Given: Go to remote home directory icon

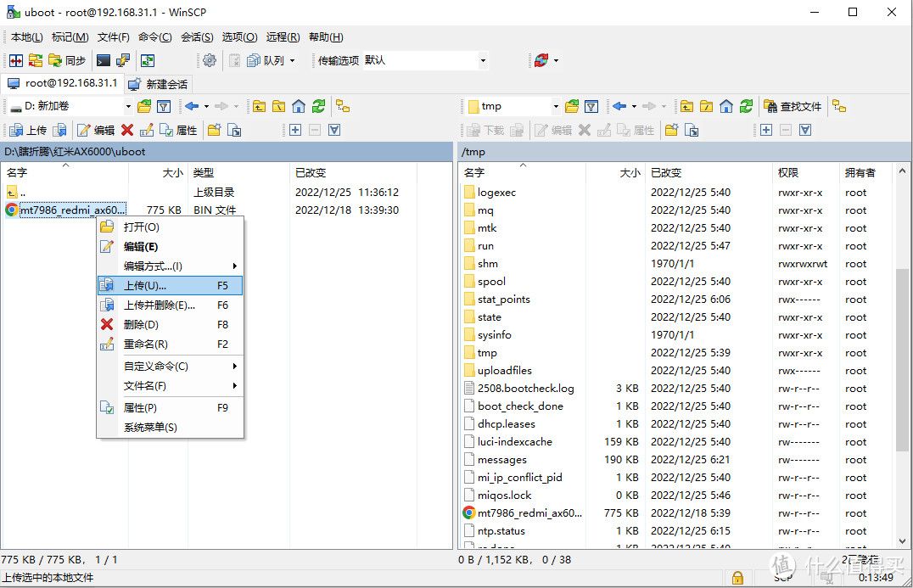Looking at the screenshot, I should point(726,107).
